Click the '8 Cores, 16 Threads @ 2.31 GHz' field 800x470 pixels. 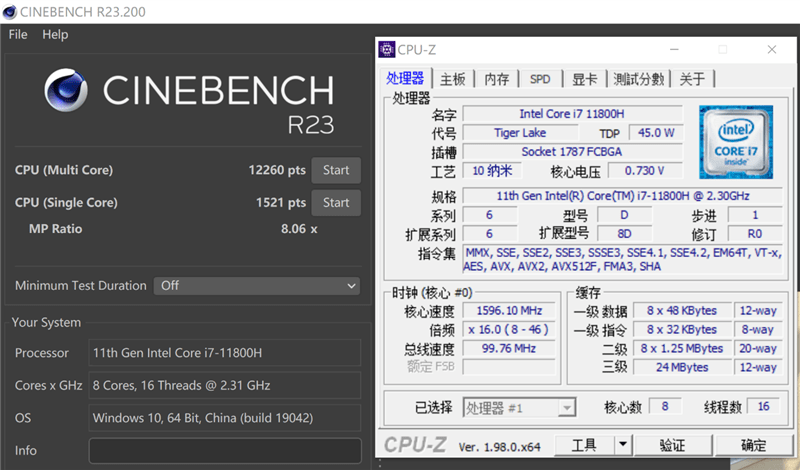pyautogui.click(x=225, y=385)
